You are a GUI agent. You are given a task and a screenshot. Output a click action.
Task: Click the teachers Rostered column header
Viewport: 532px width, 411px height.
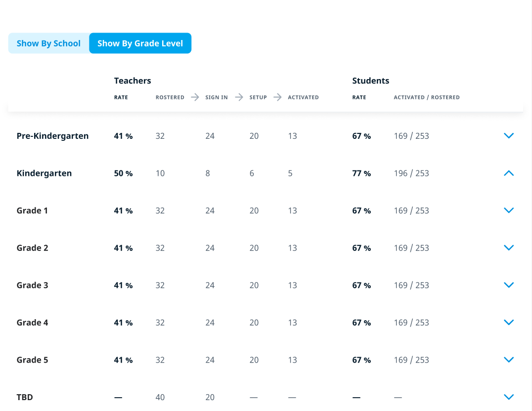170,97
